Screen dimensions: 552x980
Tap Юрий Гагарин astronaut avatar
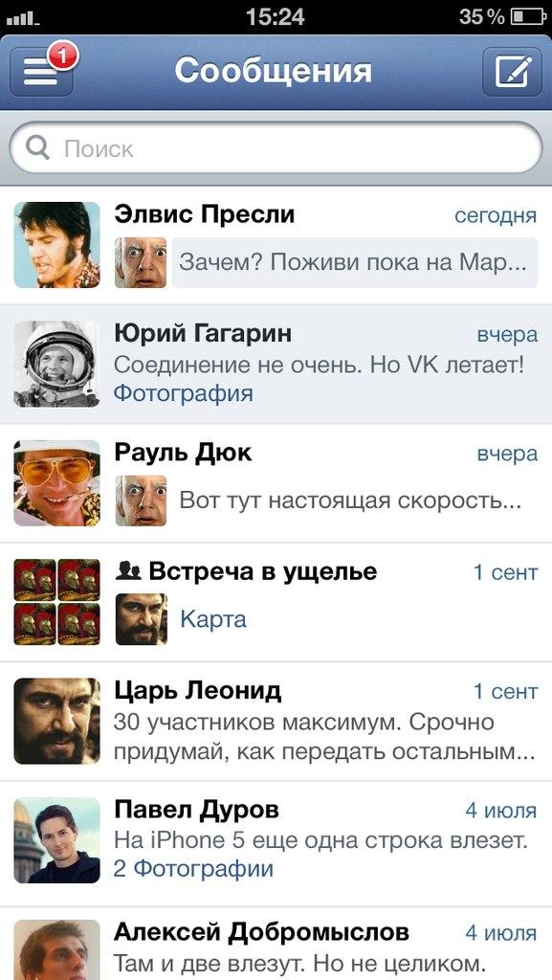(56, 364)
